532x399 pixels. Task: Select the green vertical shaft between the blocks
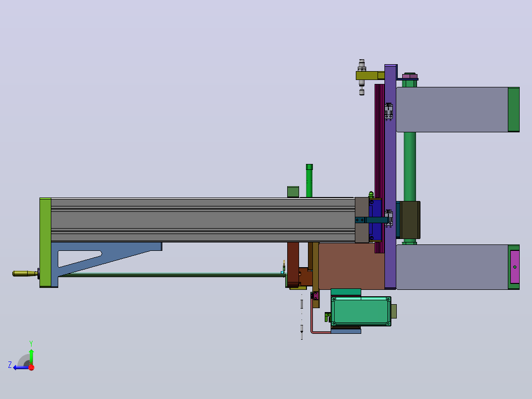[410, 166]
